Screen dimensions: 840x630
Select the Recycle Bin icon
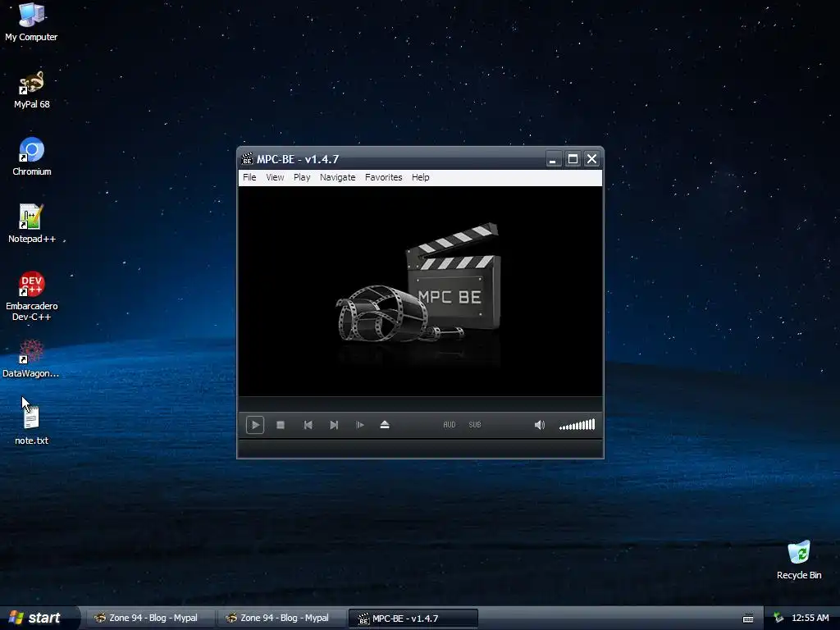[x=799, y=560]
